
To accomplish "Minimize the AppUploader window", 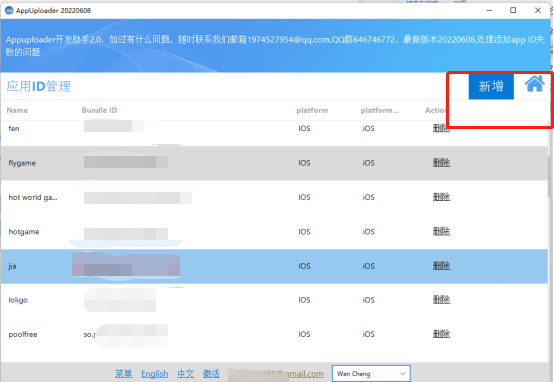I will tap(489, 10).
